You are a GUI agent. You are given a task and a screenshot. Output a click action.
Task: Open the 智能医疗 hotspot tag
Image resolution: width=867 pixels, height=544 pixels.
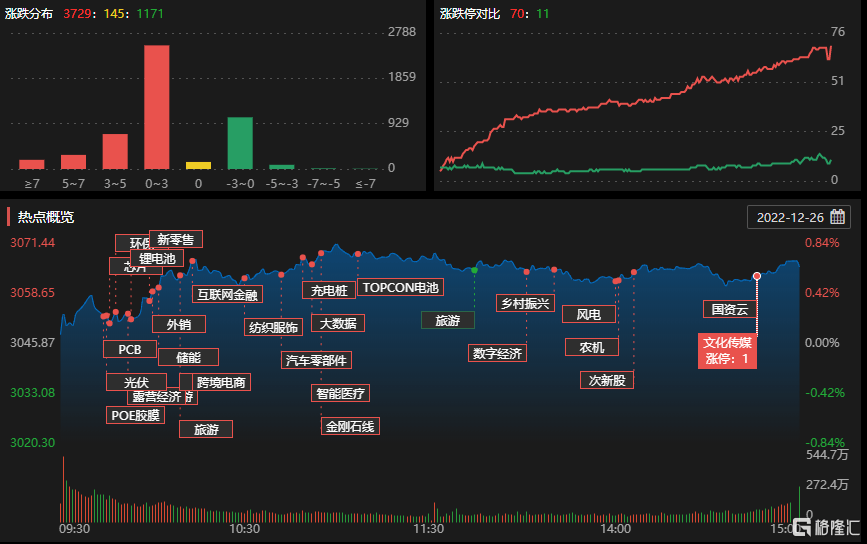340,393
